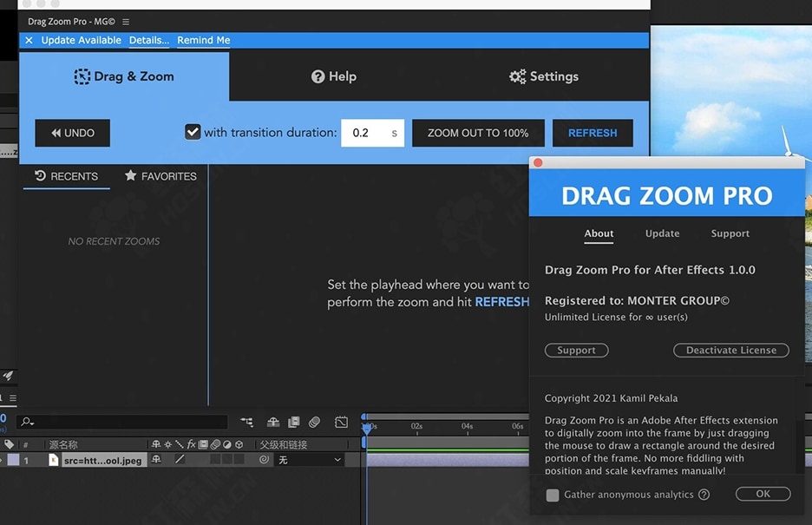Enable motion blur timeline button
The height and width of the screenshot is (525, 812).
(x=314, y=422)
